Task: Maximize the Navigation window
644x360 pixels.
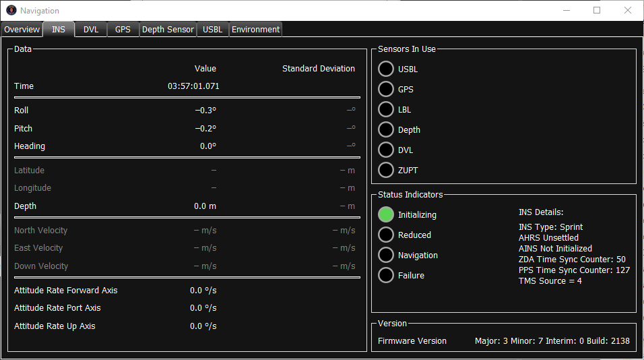Action: 597,11
